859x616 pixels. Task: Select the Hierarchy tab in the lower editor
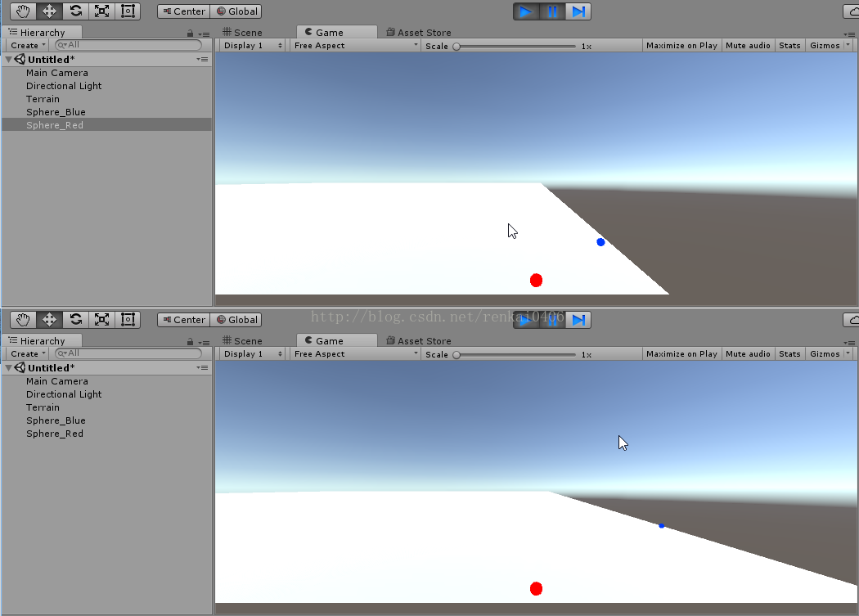pos(43,341)
